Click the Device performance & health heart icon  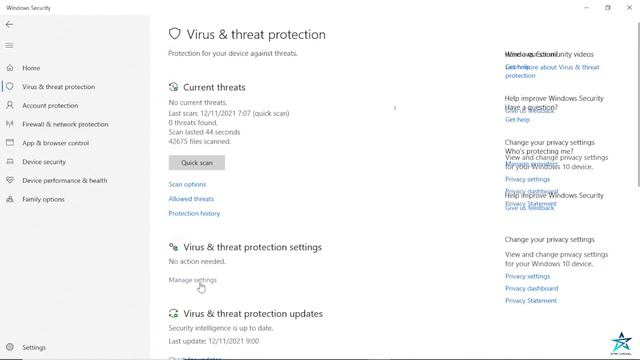tap(10, 180)
